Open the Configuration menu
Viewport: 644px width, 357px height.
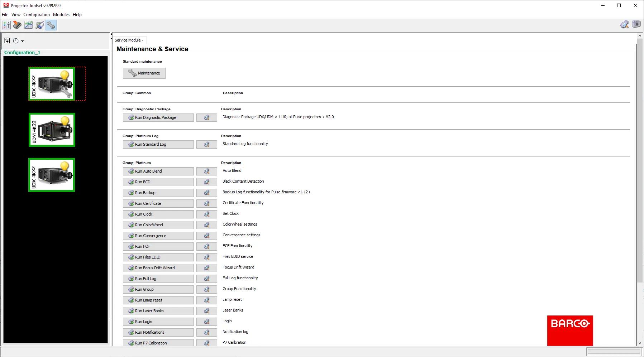tap(37, 15)
